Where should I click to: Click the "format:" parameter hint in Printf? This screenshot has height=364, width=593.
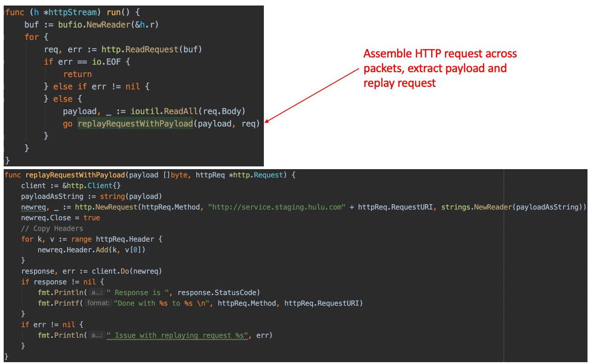click(x=99, y=303)
